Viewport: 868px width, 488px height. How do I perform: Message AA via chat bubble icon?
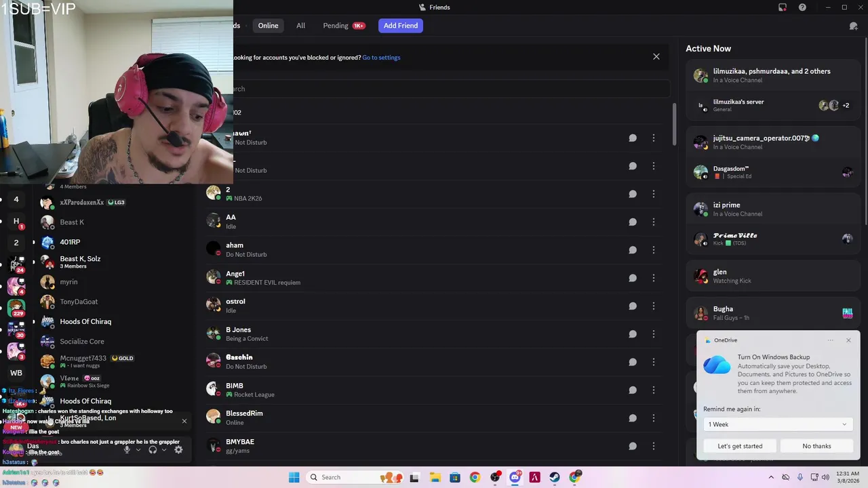[x=632, y=222]
